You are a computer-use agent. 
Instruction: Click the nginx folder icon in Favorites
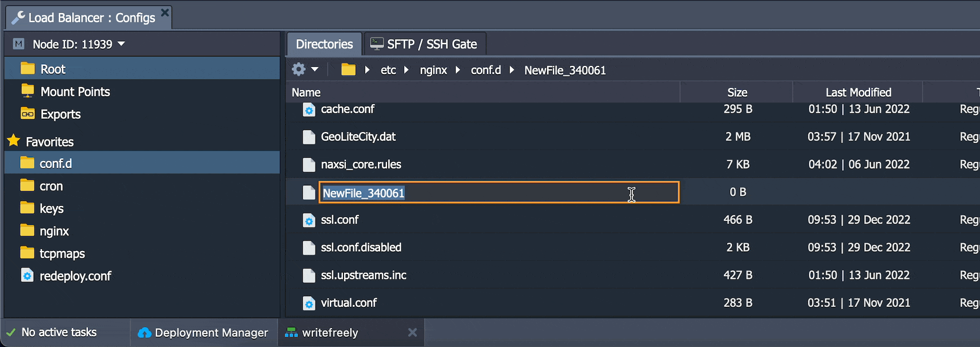click(27, 230)
